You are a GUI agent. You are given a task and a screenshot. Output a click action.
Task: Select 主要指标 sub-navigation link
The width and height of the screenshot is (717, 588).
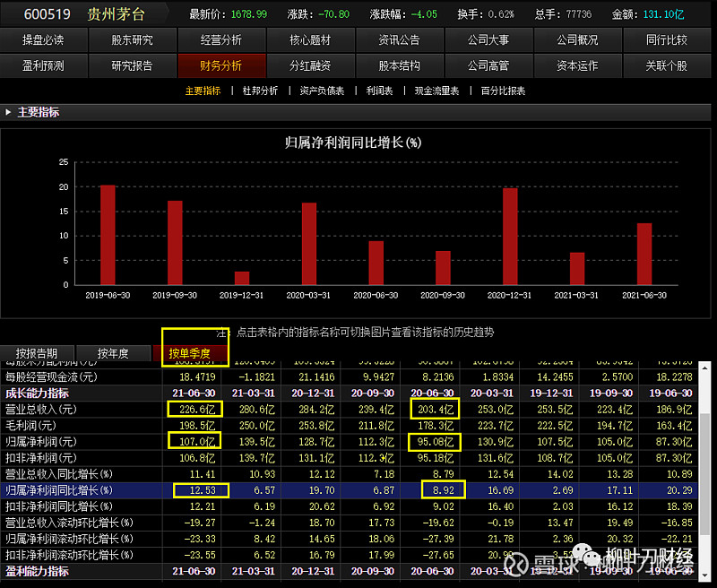pos(203,91)
